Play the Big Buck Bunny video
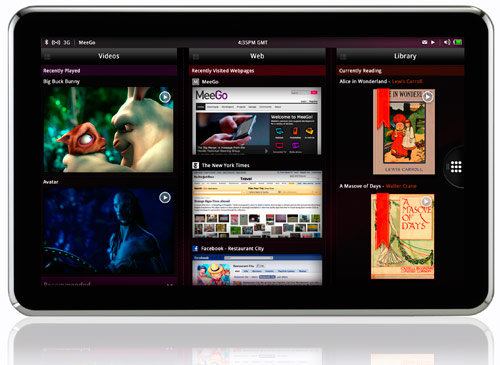The image size is (500, 365). coord(165,97)
